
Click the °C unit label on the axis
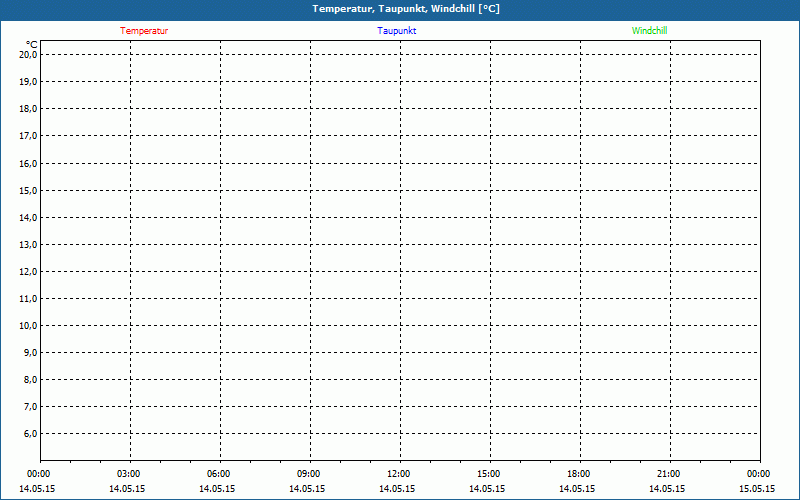click(x=32, y=45)
